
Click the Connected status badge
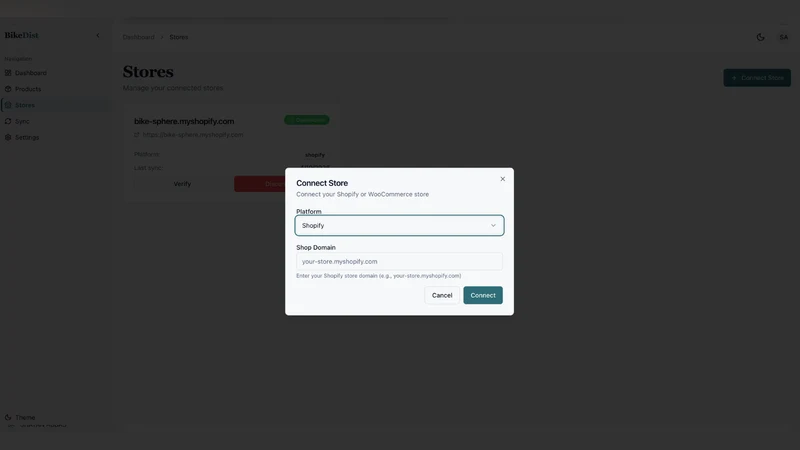pyautogui.click(x=307, y=120)
